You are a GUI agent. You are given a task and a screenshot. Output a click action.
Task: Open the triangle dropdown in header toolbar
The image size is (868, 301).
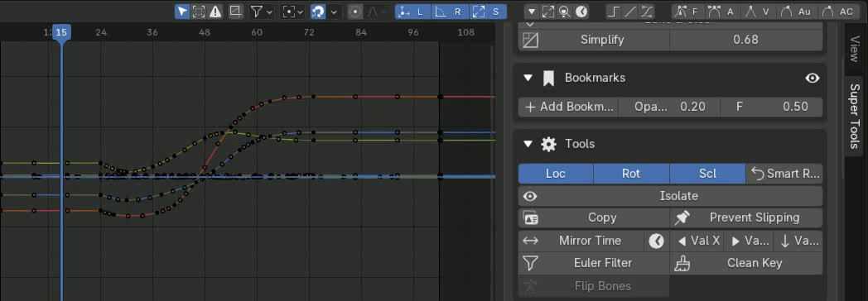coord(532,11)
